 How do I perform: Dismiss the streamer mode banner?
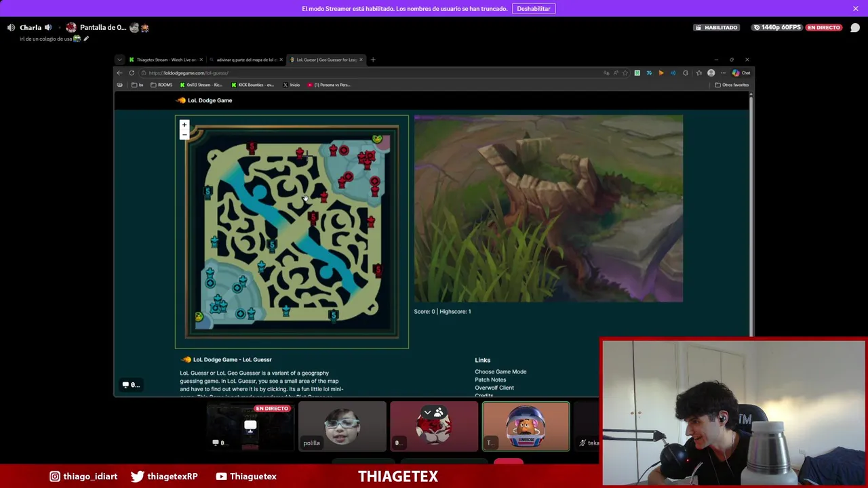coord(856,9)
